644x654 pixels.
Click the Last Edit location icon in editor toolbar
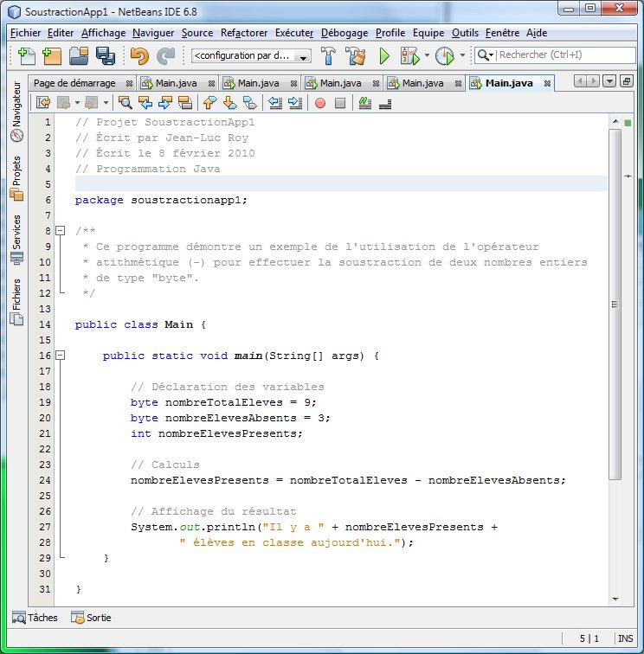coord(43,103)
